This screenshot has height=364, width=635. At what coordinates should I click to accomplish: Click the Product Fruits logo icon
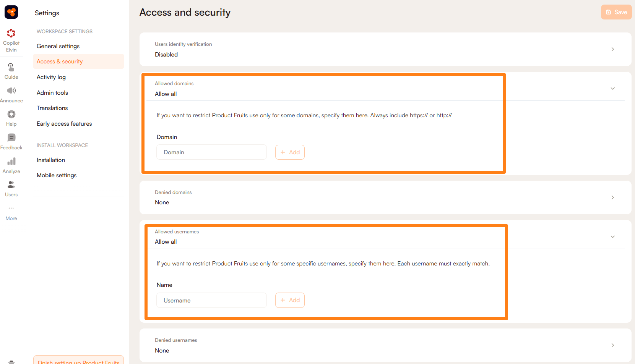(x=11, y=12)
